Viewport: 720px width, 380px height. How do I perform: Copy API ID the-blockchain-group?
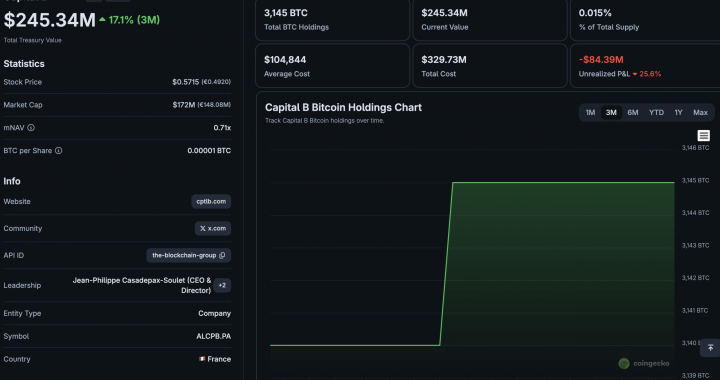222,255
